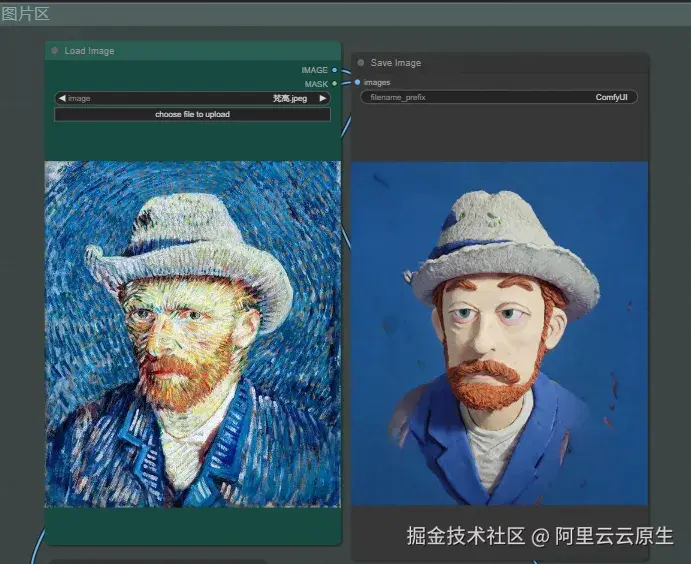The width and height of the screenshot is (691, 564).
Task: Click the Load Image node title
Action: 89,51
